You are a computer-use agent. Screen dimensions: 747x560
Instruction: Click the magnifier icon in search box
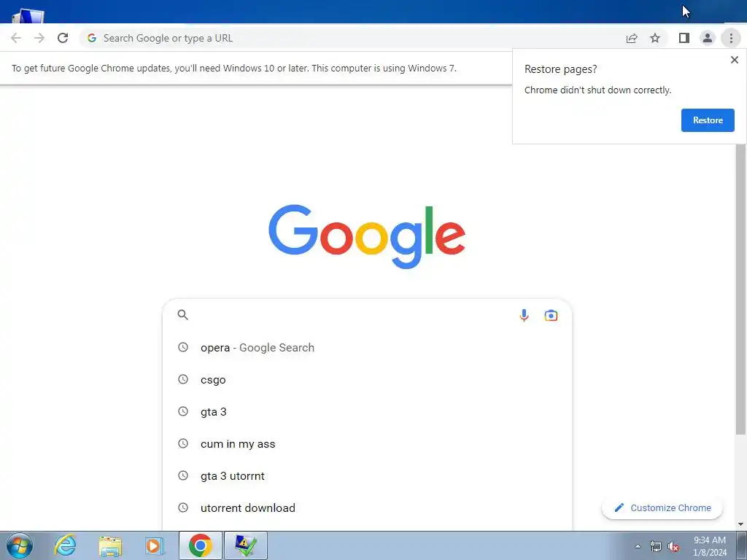[x=183, y=315]
